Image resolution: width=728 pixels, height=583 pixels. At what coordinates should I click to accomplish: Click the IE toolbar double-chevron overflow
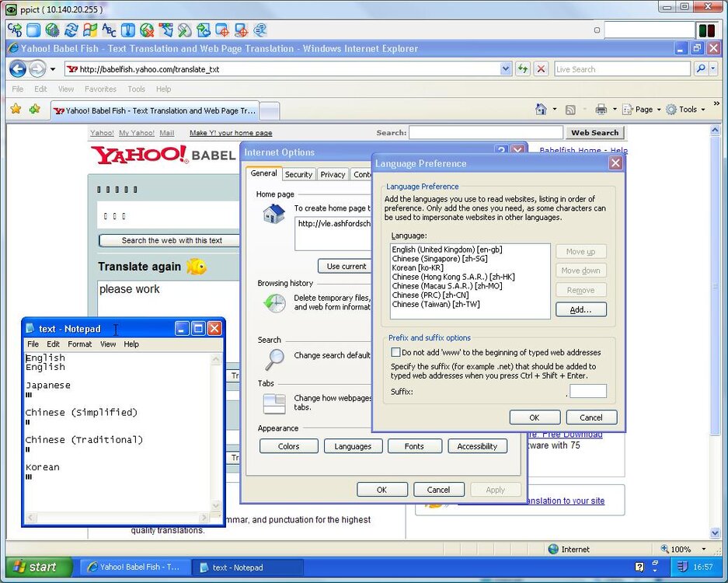click(716, 103)
